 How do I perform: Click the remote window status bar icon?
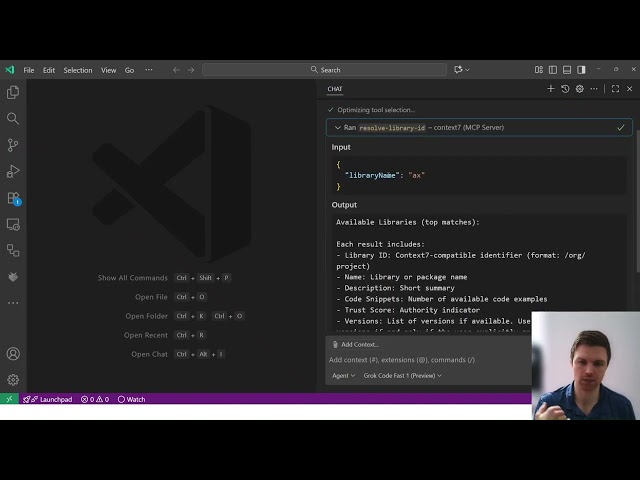click(x=9, y=399)
